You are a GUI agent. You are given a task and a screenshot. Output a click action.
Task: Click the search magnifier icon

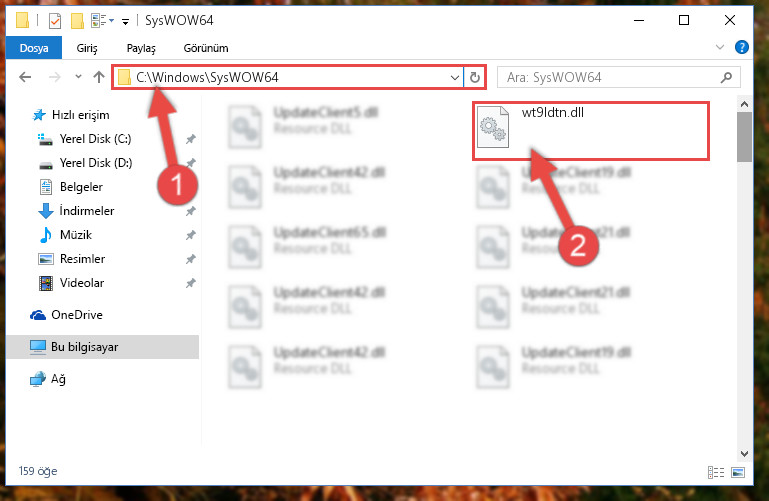point(726,77)
